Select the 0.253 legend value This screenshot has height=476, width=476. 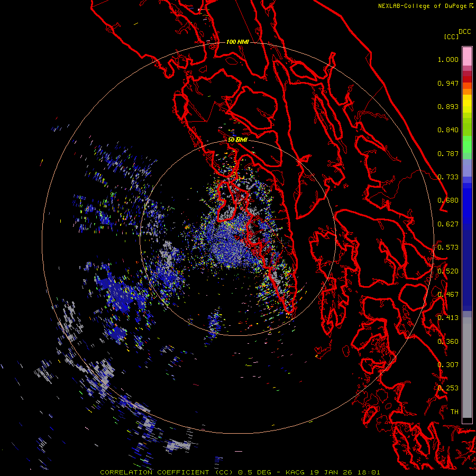[x=448, y=388]
